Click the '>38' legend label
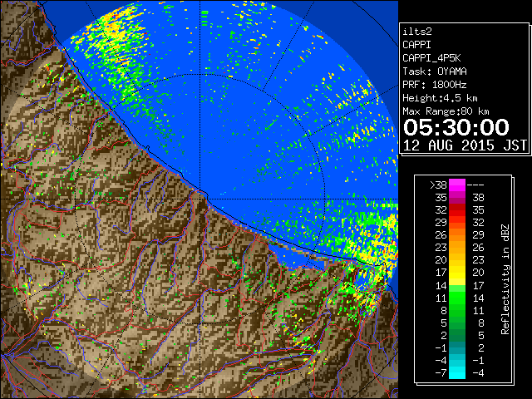Viewport: 532px width, 399px height. [x=438, y=185]
